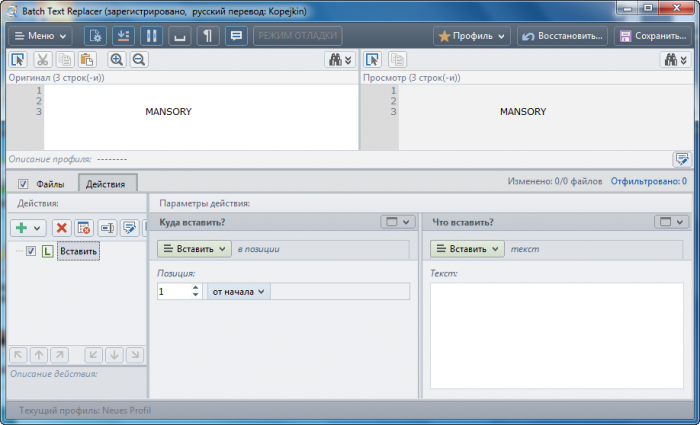Click the copy icon in Оригинал toolbar
The width and height of the screenshot is (700, 425).
[65, 60]
